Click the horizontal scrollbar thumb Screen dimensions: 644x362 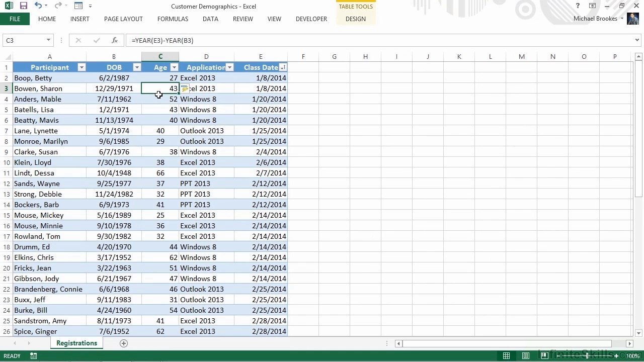point(507,343)
